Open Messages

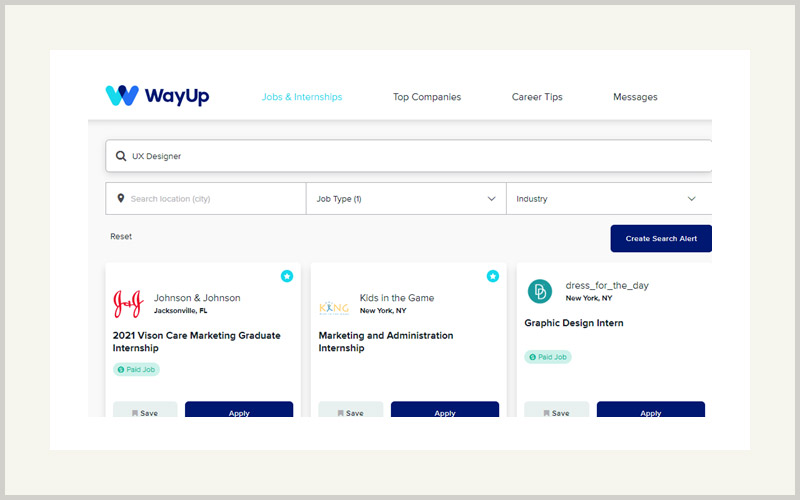point(635,97)
